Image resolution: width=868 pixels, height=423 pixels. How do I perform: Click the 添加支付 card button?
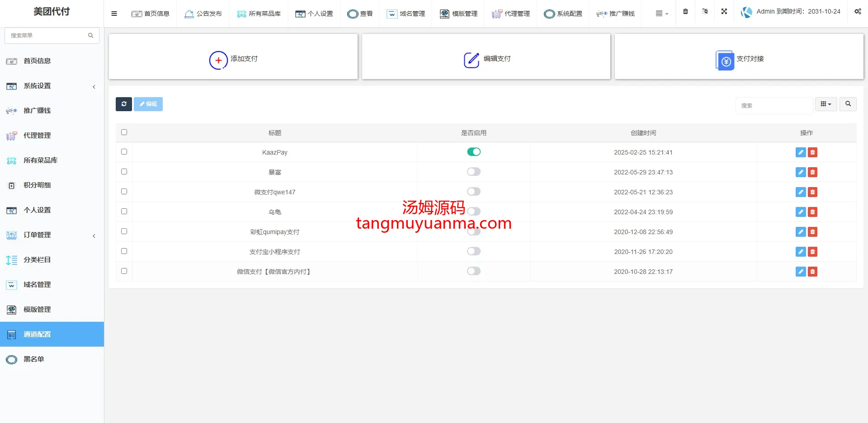233,59
